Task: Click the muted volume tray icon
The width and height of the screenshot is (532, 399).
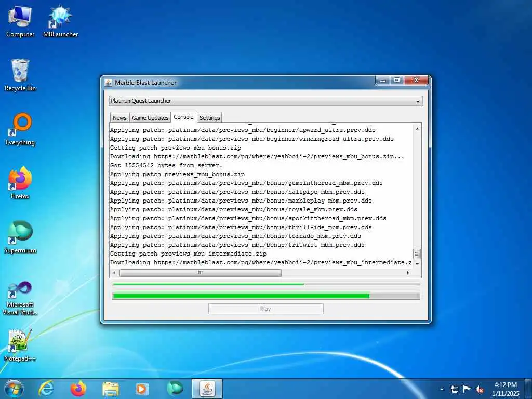Action: 480,389
